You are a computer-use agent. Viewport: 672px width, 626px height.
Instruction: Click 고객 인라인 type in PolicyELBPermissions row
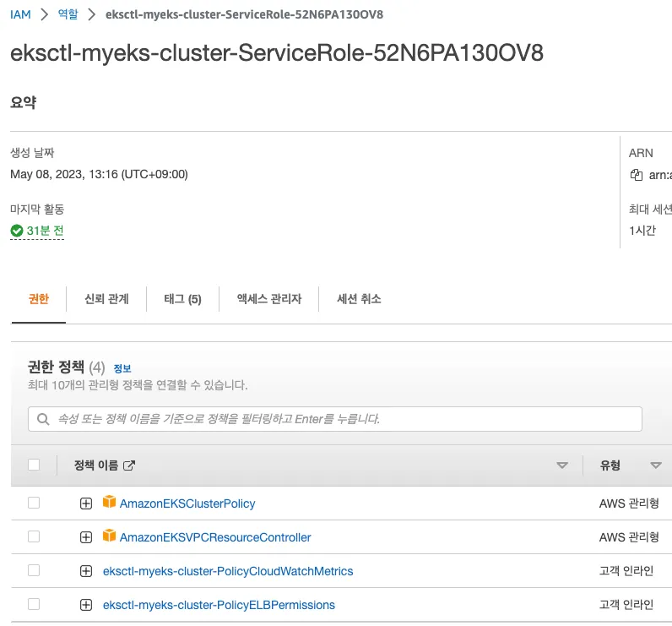click(626, 605)
